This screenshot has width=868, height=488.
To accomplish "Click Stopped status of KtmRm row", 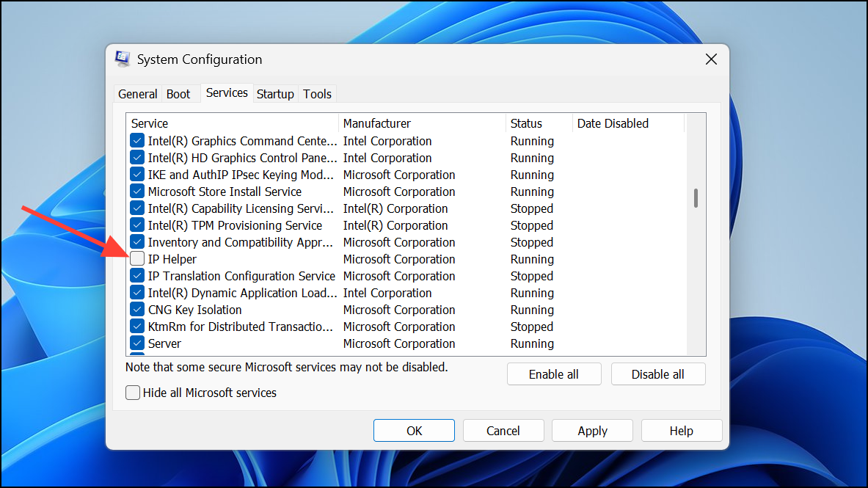I will [531, 327].
